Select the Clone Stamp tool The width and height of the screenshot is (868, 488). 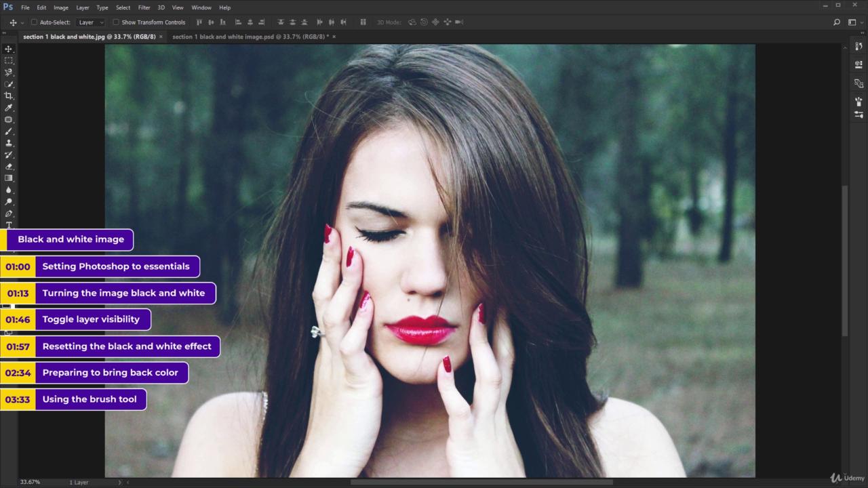[9, 143]
